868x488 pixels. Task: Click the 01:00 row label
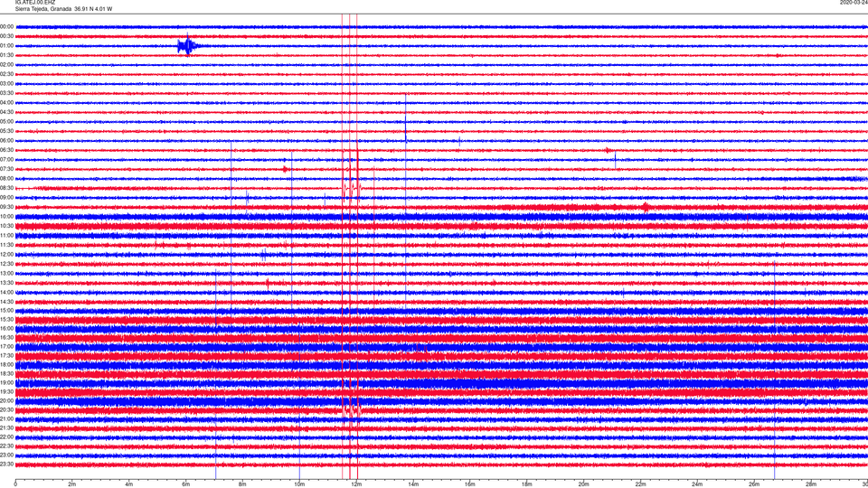(7, 45)
